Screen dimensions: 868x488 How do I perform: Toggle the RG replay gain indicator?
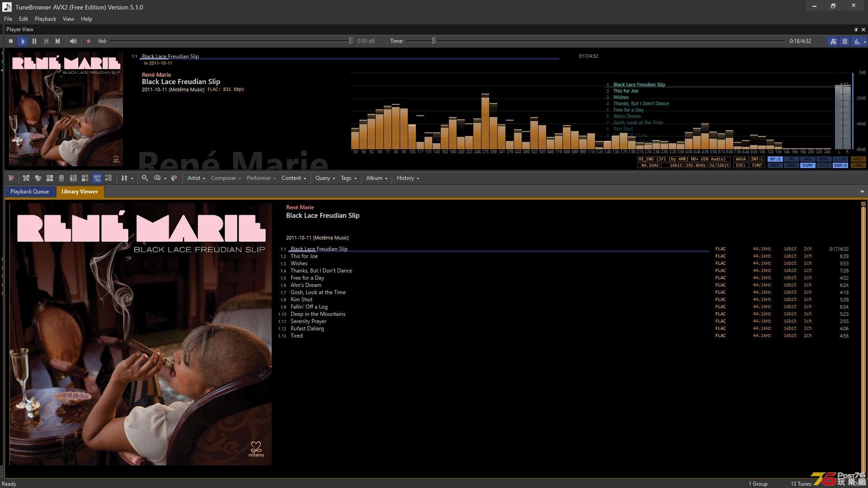coord(792,159)
